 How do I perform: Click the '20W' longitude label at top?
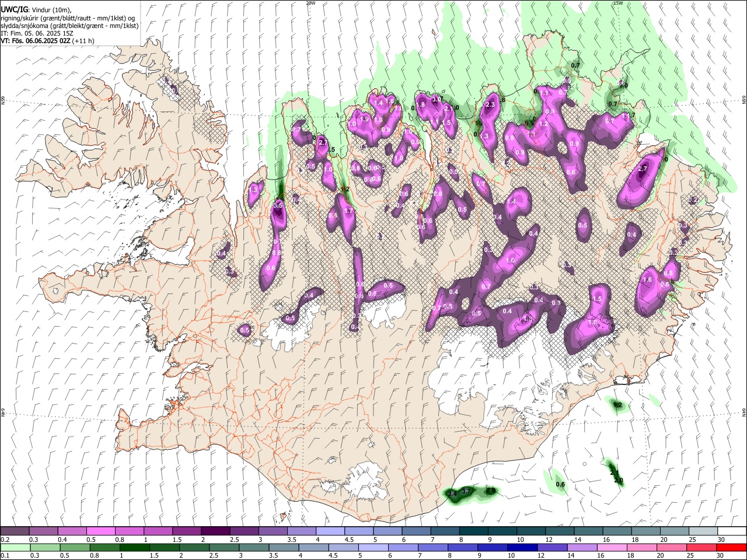pos(310,3)
